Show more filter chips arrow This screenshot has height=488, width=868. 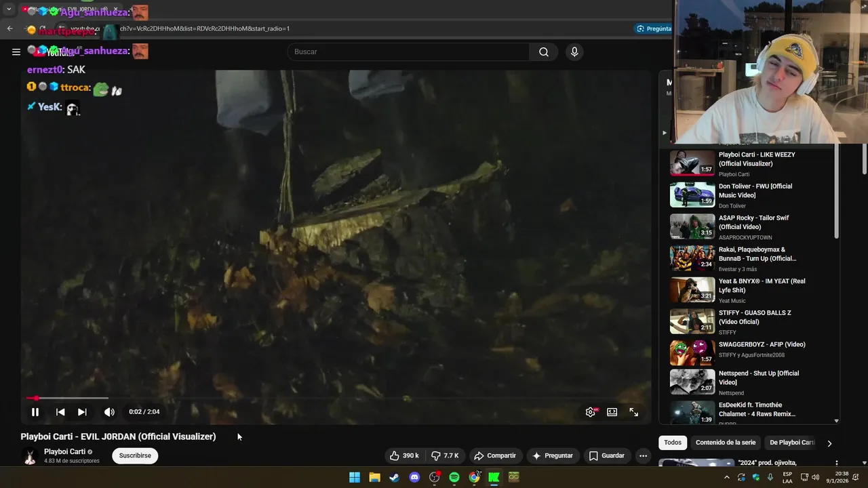coord(829,443)
